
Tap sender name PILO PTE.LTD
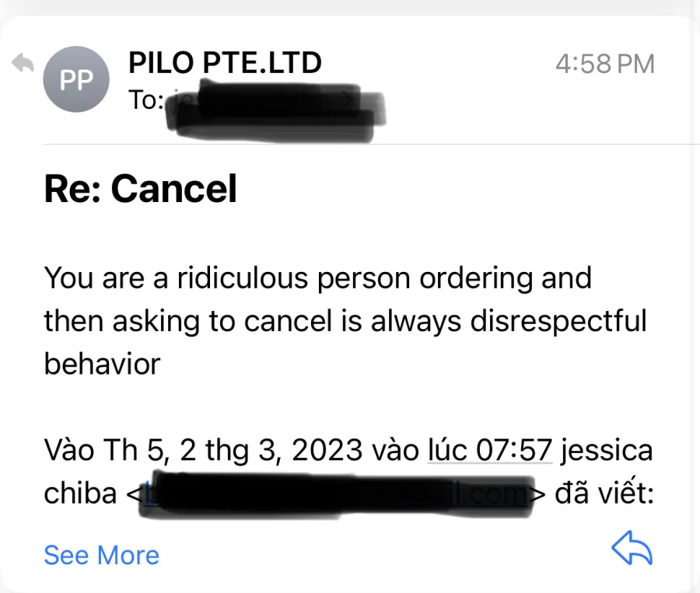[x=225, y=62]
